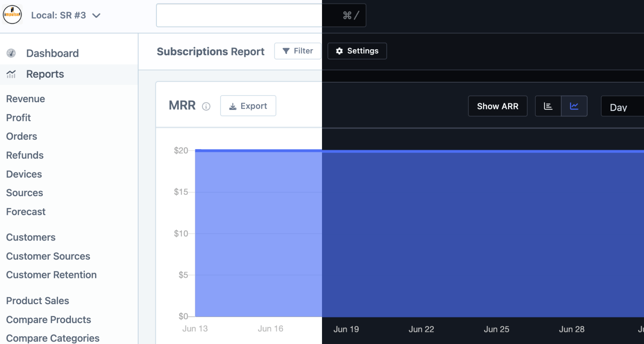Click the Dashboard gauge icon
This screenshot has width=644, height=344.
point(11,53)
